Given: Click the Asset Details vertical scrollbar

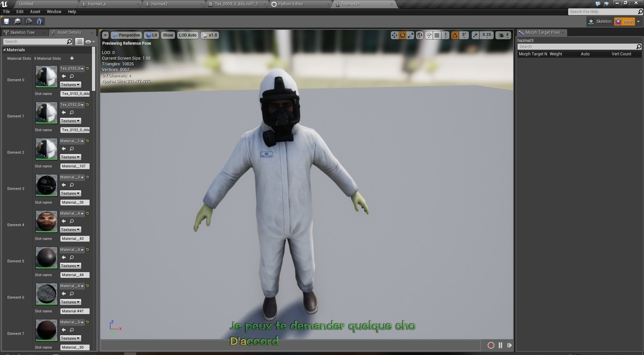Looking at the screenshot, I should point(94,69).
